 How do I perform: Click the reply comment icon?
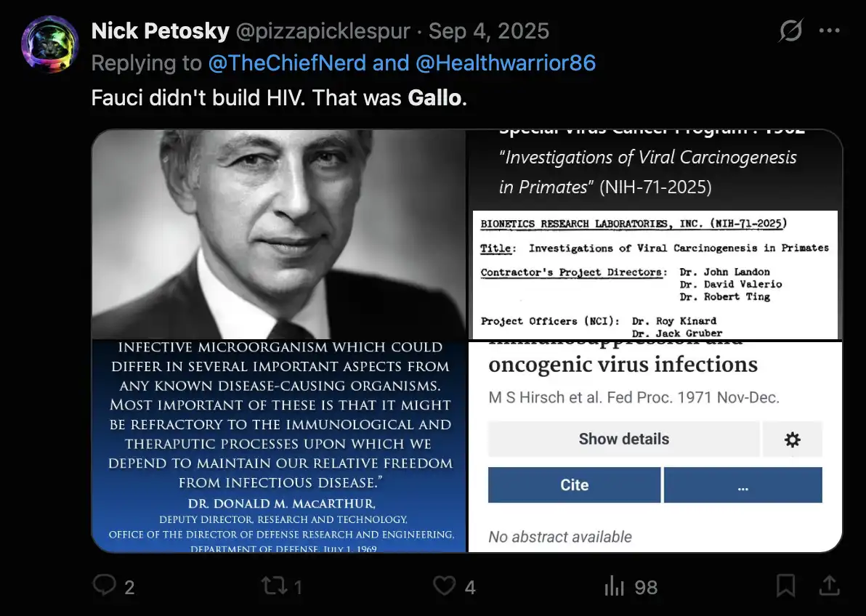(105, 585)
